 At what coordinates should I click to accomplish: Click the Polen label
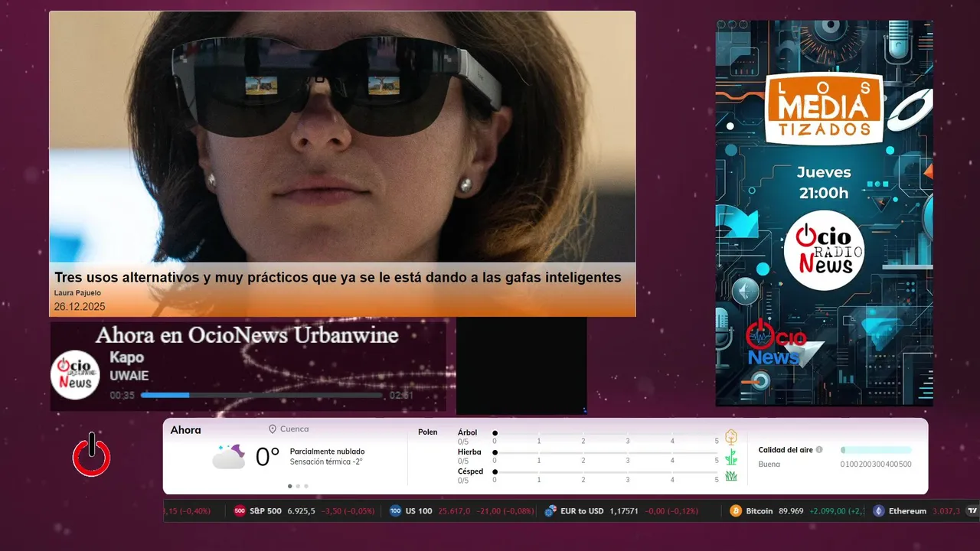coord(428,432)
